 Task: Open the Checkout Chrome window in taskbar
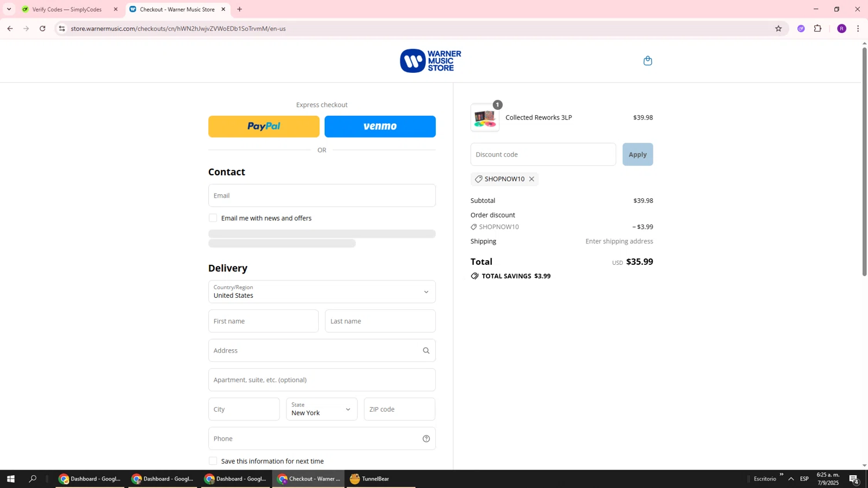tap(309, 479)
